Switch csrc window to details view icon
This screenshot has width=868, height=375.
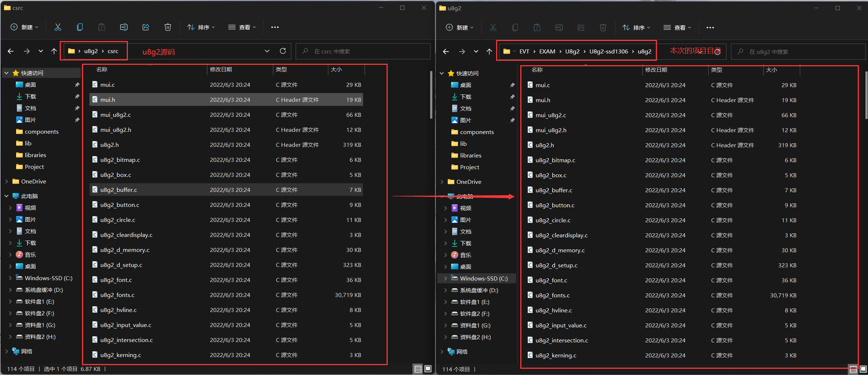[x=418, y=369]
